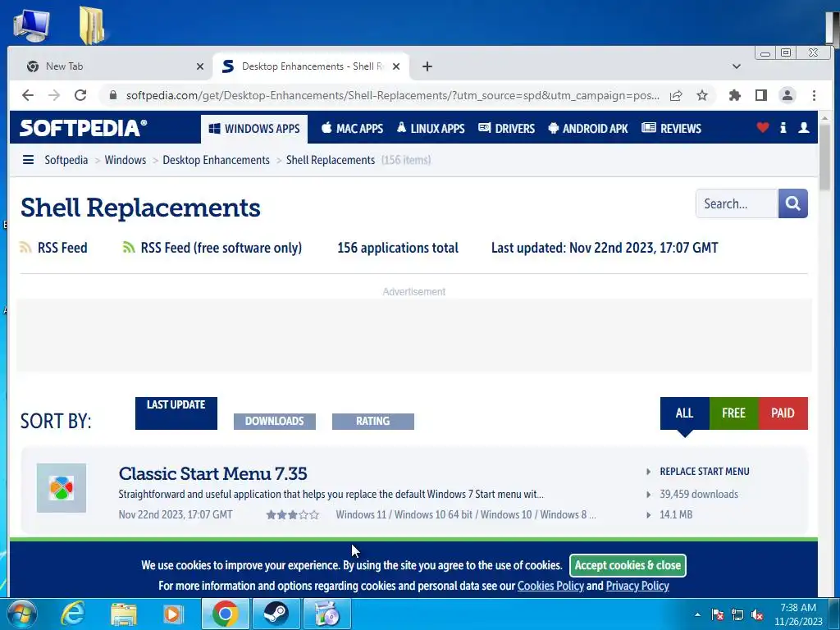Click into the Search input field

tap(737, 203)
